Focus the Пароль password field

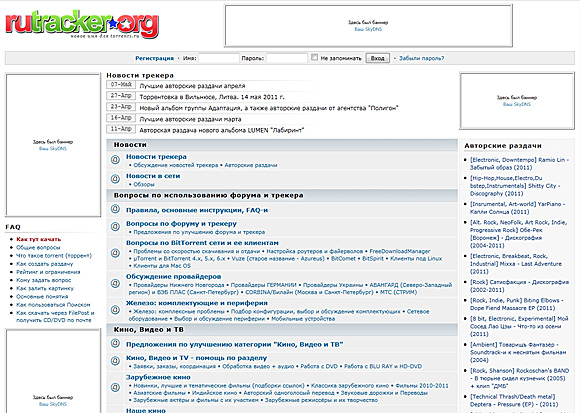pos(287,58)
